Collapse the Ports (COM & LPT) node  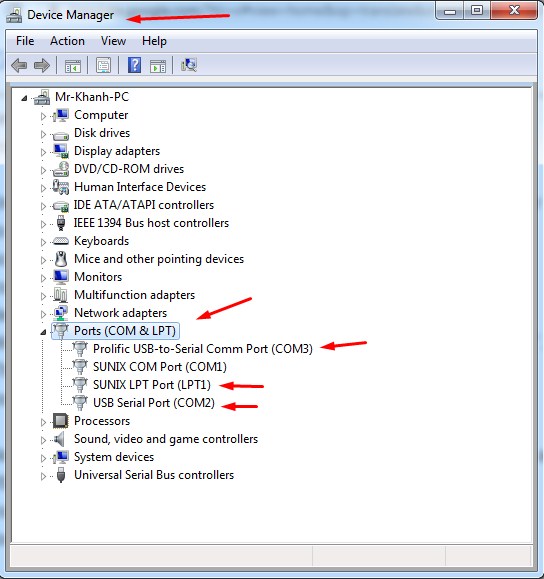(x=43, y=332)
